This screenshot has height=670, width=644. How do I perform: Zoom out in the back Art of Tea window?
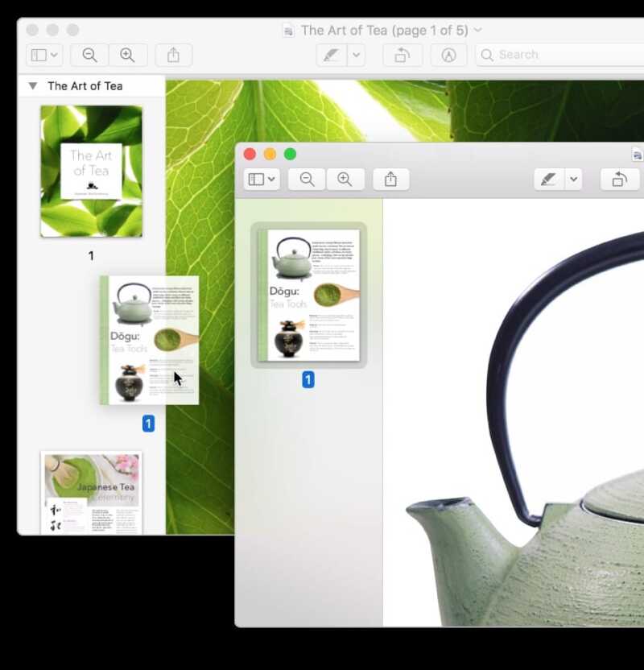tap(89, 55)
